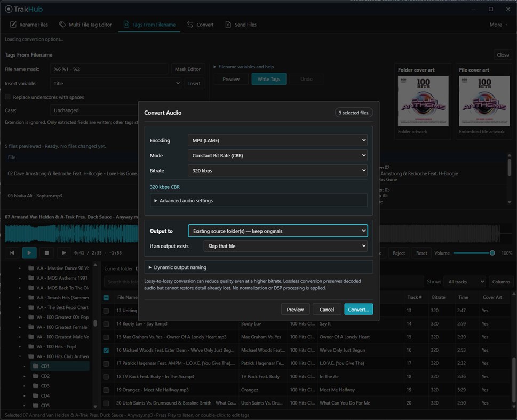Check the 14 Booty Luv track checkbox
517x420 pixels.
coord(106,324)
